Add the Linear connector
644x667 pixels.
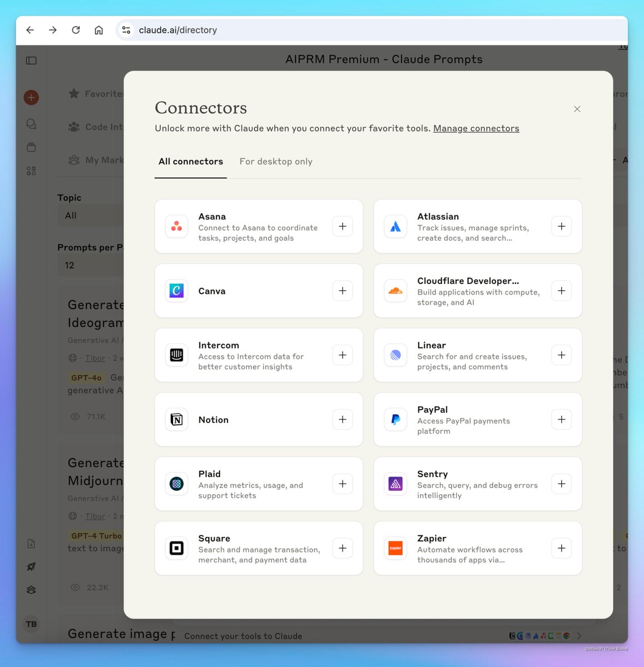pos(562,355)
